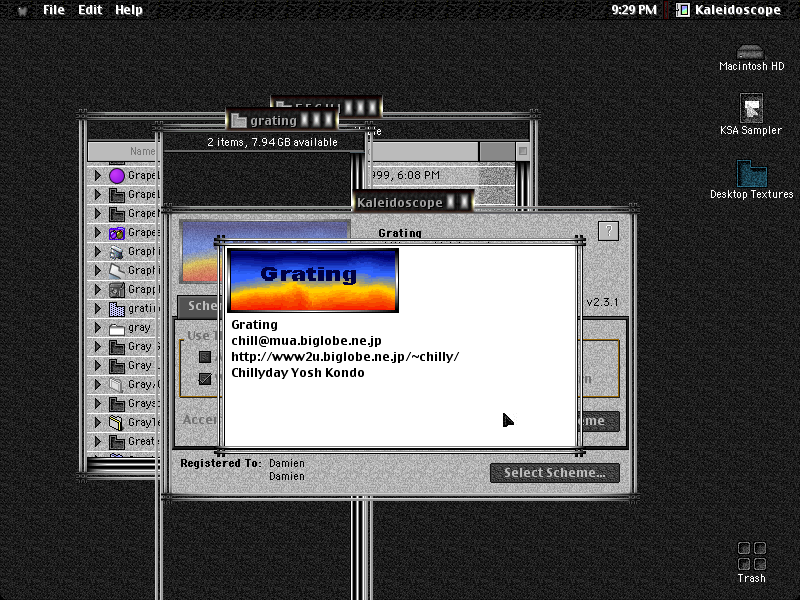Open the Help menu
The width and height of the screenshot is (800, 600).
pyautogui.click(x=129, y=10)
